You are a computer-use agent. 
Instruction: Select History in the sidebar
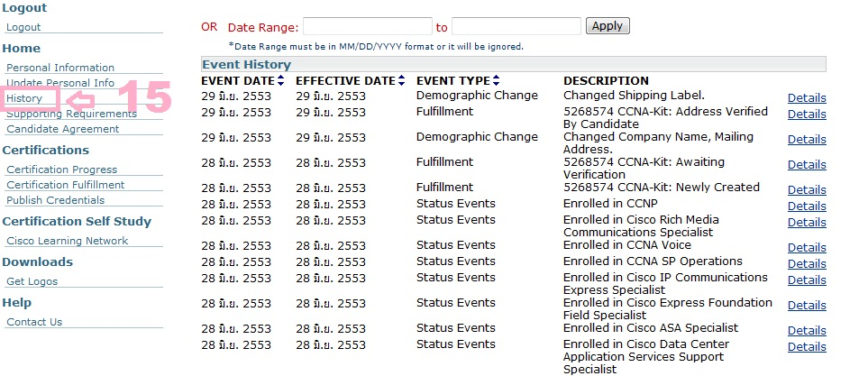click(24, 97)
